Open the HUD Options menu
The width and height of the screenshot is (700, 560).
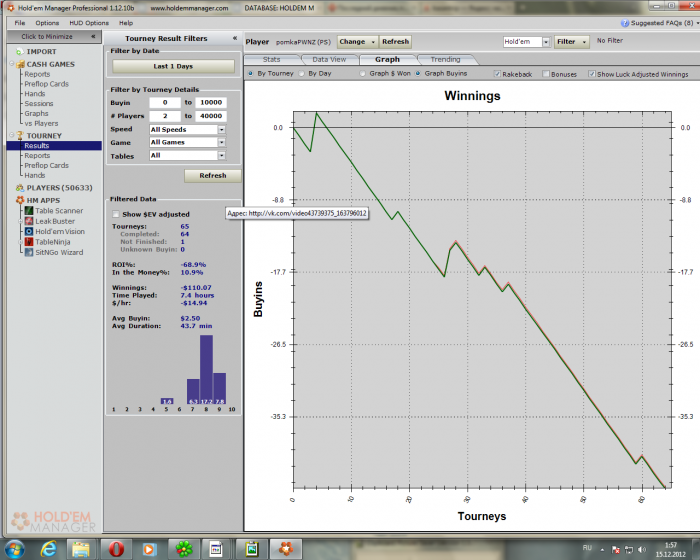click(x=89, y=22)
